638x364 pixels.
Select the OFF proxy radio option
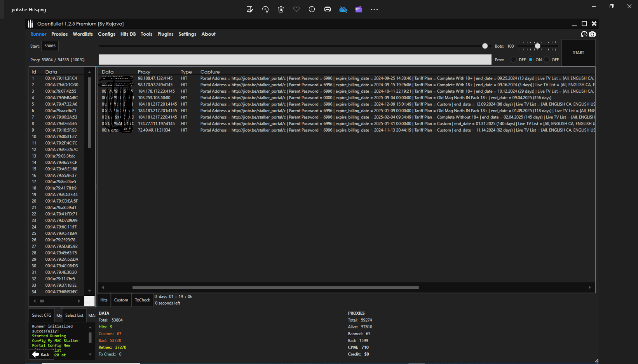(547, 60)
